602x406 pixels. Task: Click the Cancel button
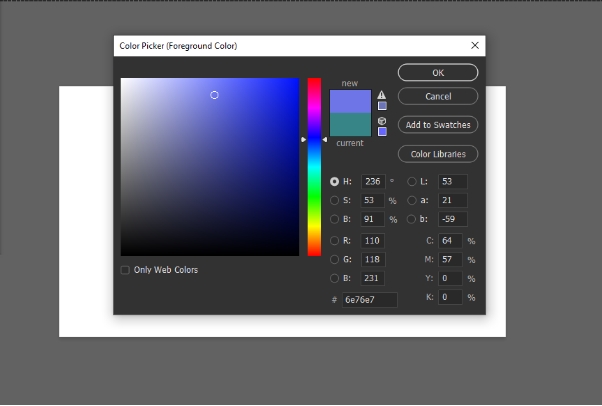(438, 96)
